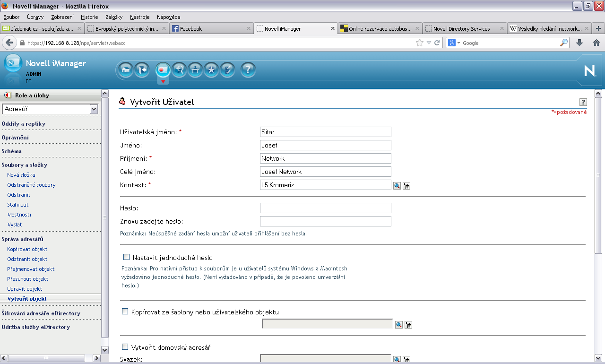The image size is (605, 364).
Task: Switch to Facebook browser tab
Action: 211,28
